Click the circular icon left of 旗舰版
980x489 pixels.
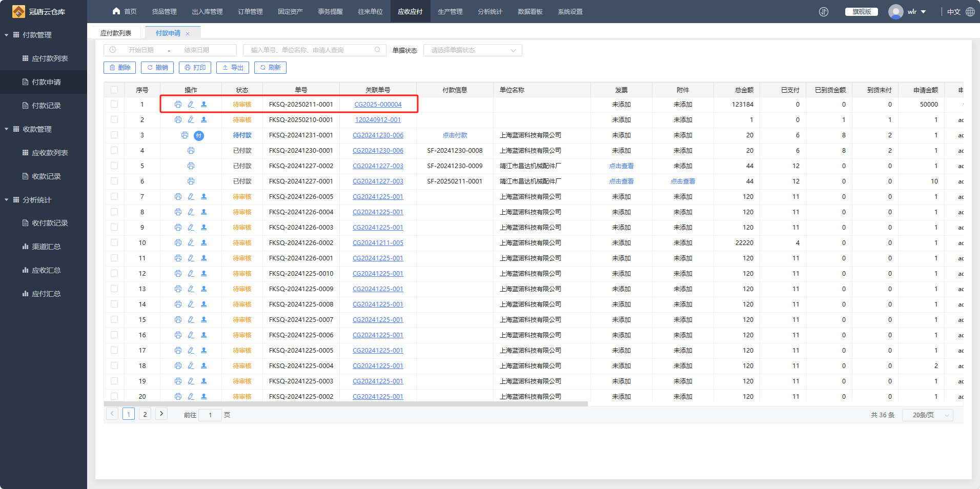click(824, 12)
